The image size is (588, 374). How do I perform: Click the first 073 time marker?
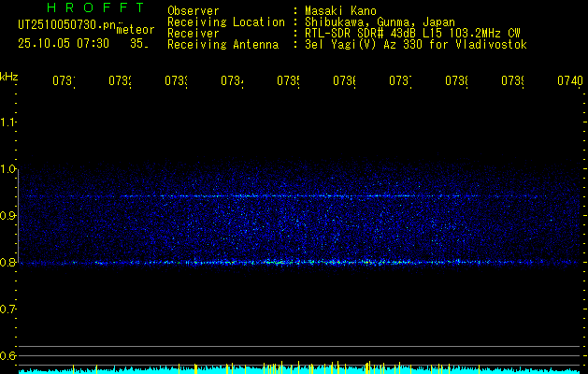pos(63,81)
